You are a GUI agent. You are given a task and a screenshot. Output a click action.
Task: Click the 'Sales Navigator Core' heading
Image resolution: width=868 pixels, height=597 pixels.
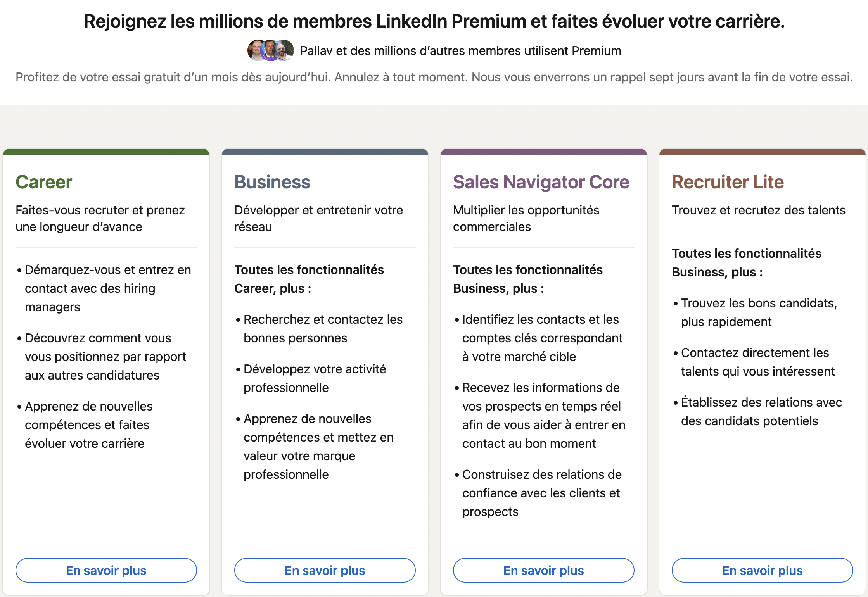(x=541, y=182)
